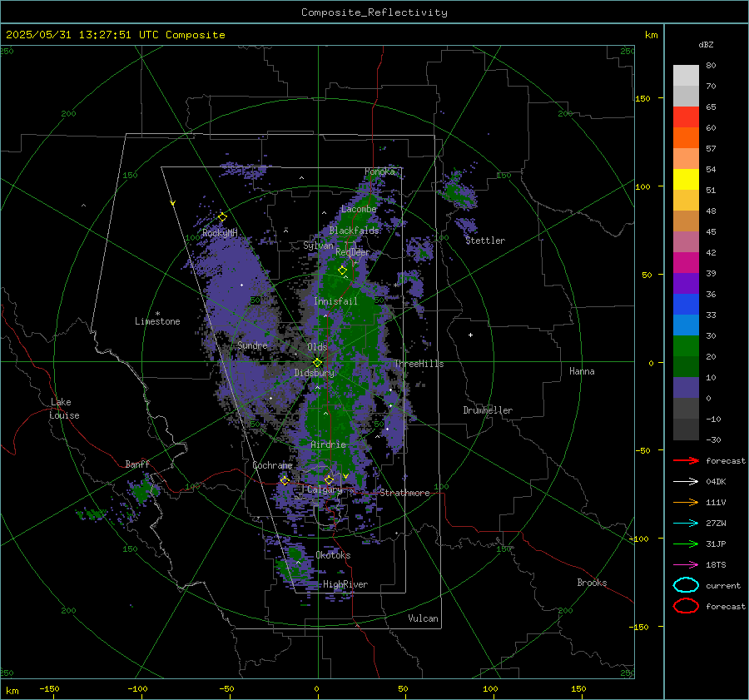
Task: Click the Lacombe city label
Action: pyautogui.click(x=359, y=209)
